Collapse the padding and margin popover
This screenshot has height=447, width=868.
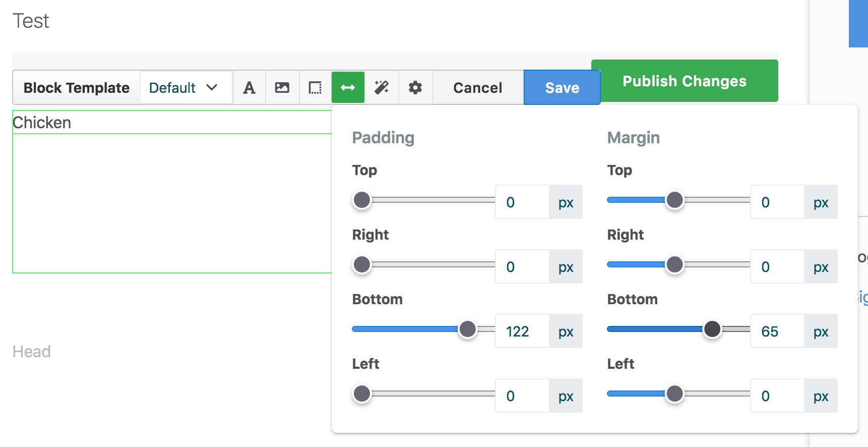coord(348,87)
